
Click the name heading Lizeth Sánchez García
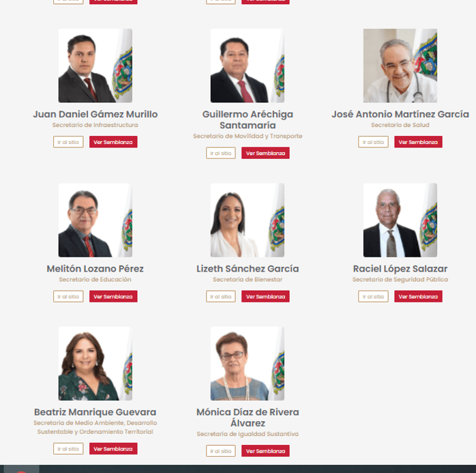[x=248, y=268]
